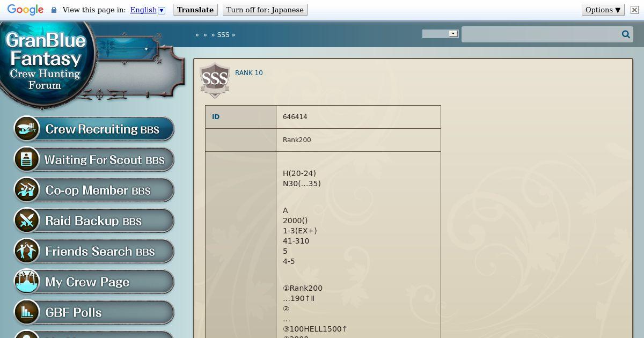The image size is (644, 338).
Task: Click the RANK 10 link
Action: (x=249, y=73)
